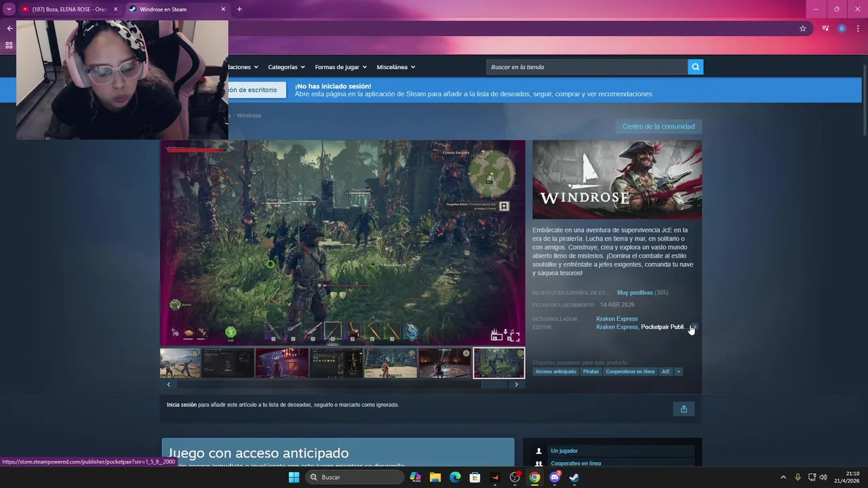Image resolution: width=868 pixels, height=488 pixels.
Task: Open the Steam app in the taskbar
Action: (x=574, y=477)
